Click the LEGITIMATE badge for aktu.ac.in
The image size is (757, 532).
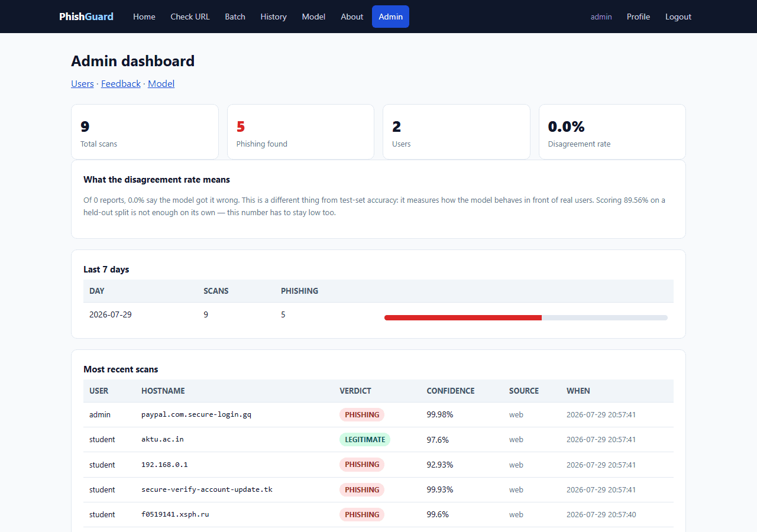pyautogui.click(x=365, y=439)
